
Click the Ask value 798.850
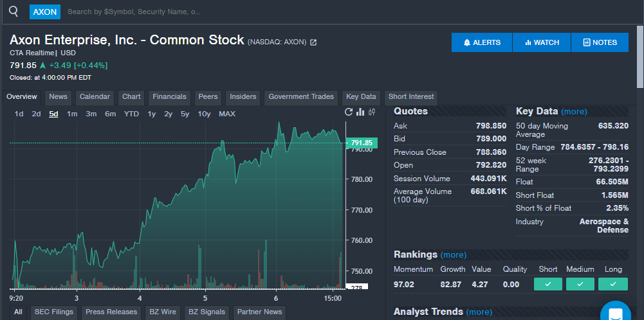tap(492, 126)
